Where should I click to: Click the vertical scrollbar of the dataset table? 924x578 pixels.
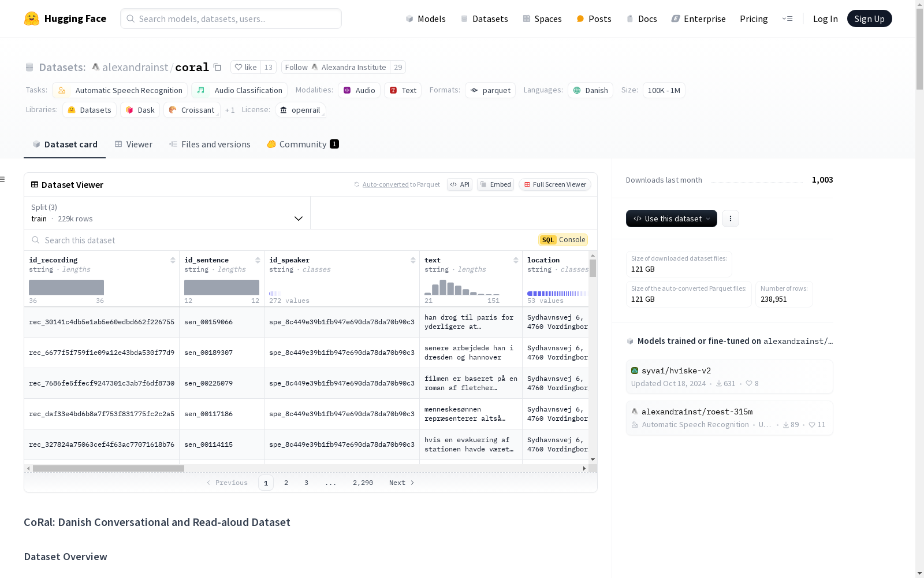point(593,268)
